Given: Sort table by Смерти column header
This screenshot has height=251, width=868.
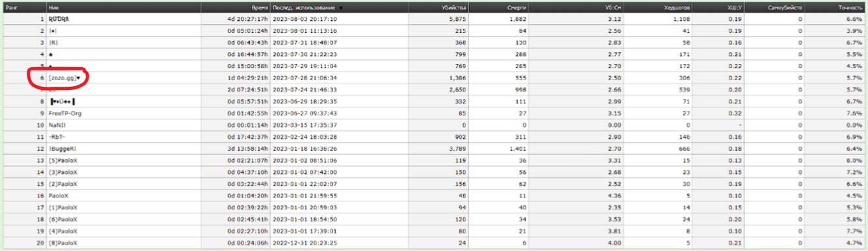Looking at the screenshot, I should (516, 8).
